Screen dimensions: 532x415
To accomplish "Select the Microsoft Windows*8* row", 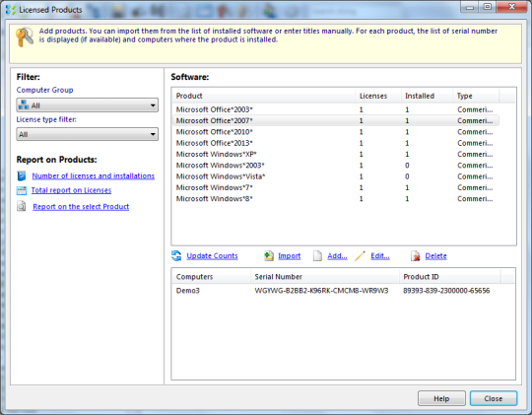I will point(336,199).
